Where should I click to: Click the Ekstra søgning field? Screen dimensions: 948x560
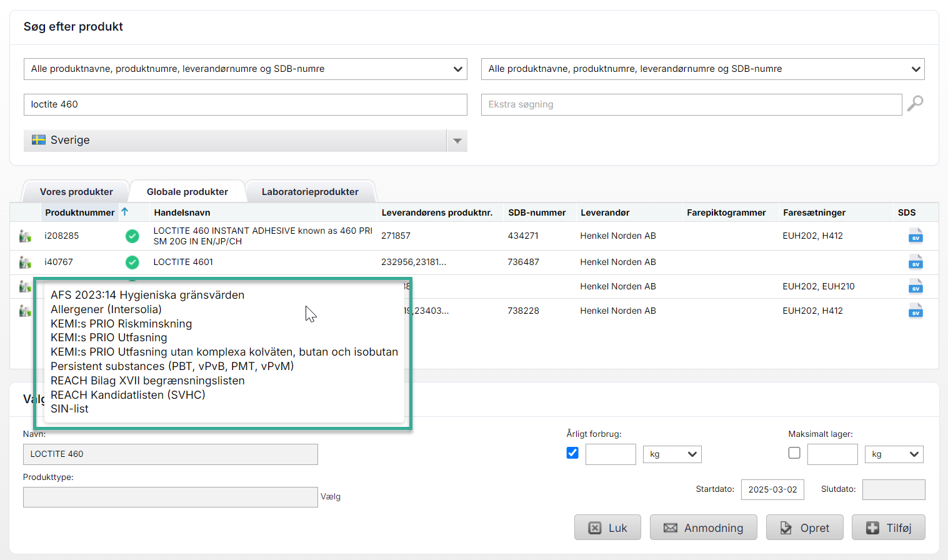coord(692,104)
